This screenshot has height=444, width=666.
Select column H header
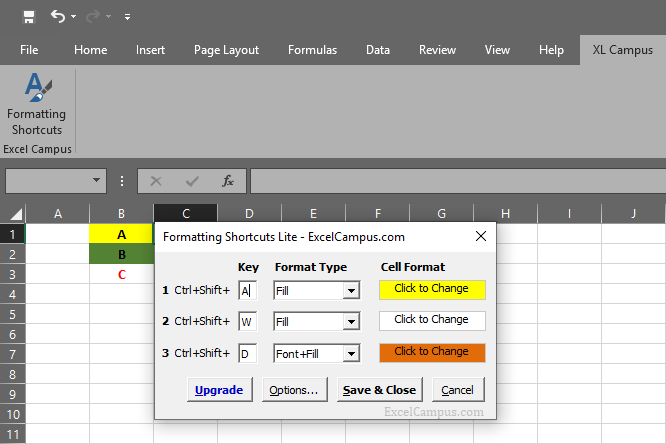(505, 214)
